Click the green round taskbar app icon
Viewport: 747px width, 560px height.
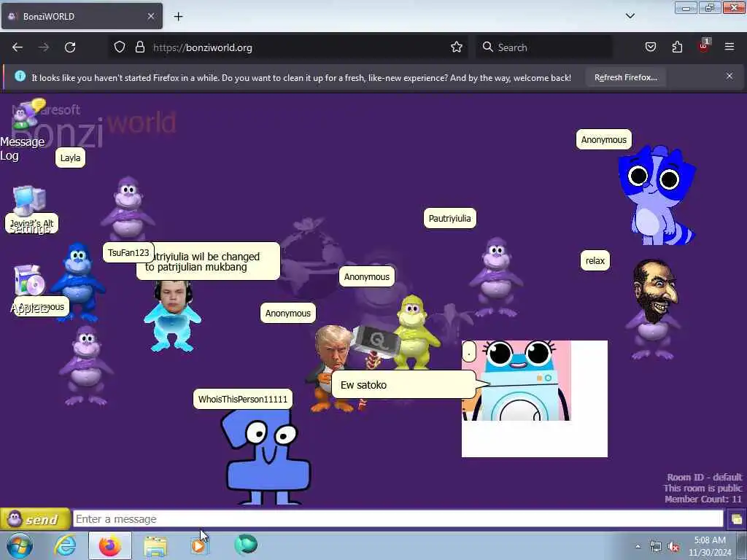[x=246, y=545]
